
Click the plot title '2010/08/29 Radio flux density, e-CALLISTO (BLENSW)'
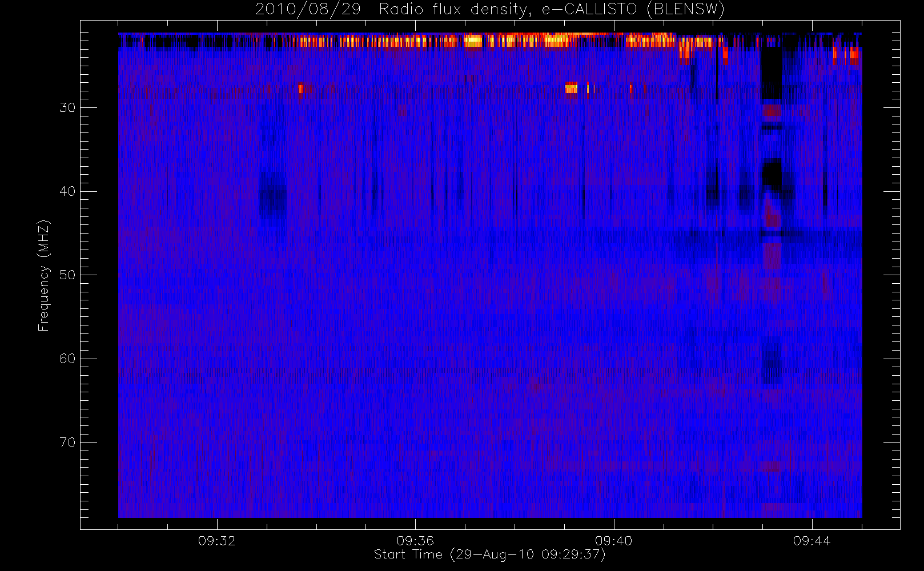(x=489, y=10)
